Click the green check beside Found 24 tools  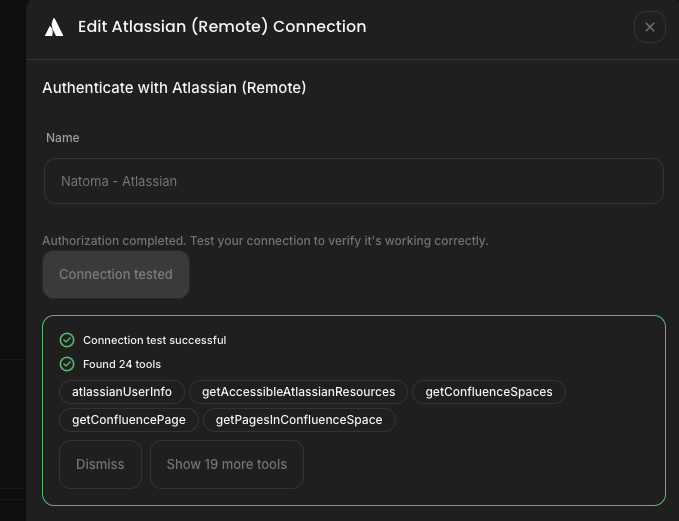point(67,364)
